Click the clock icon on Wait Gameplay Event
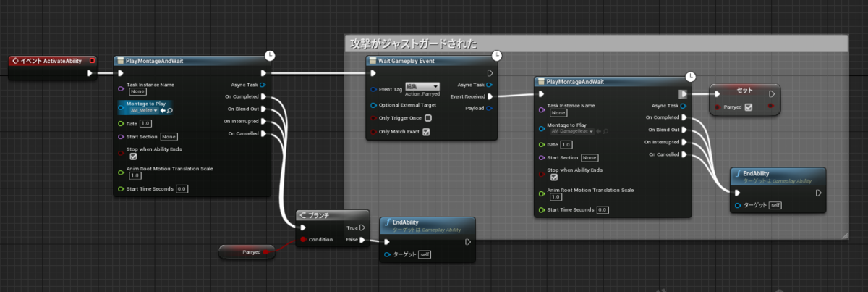Screen dimensions: 868x292 click(498, 55)
